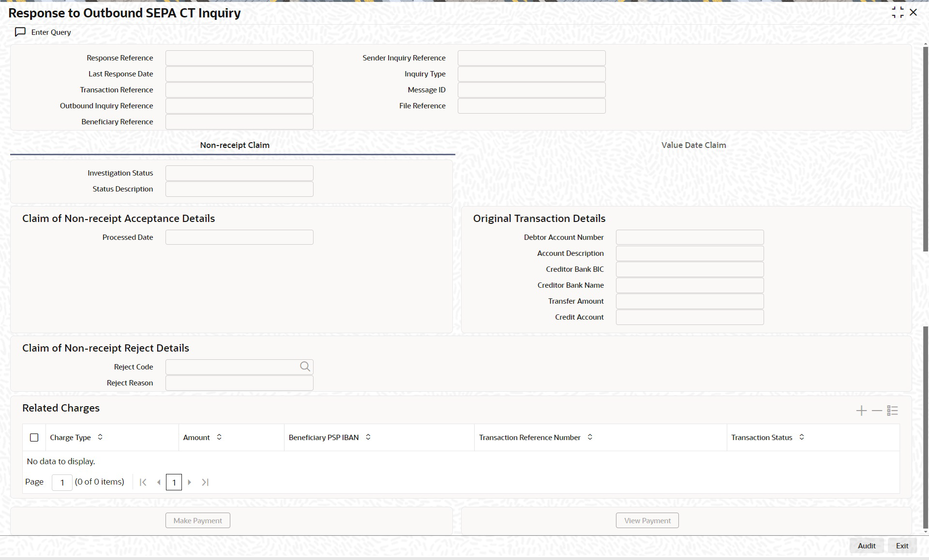Click the Response Reference input field
The image size is (929, 560).
click(239, 58)
